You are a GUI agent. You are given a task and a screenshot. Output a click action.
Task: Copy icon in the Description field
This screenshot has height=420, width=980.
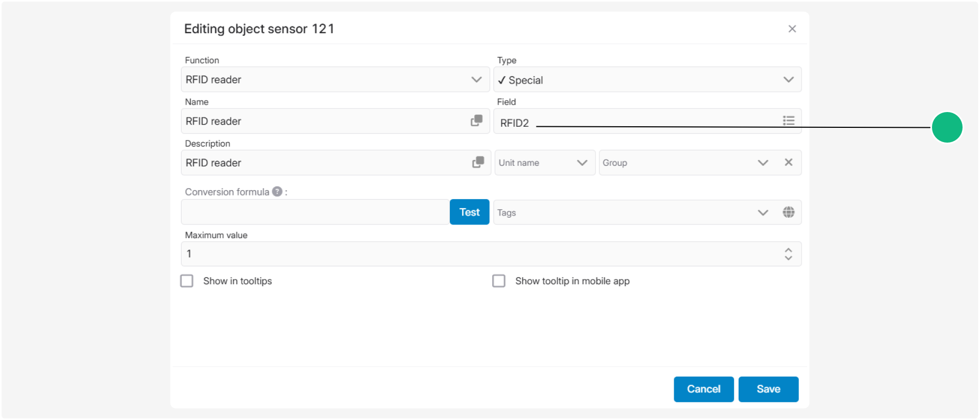click(478, 163)
